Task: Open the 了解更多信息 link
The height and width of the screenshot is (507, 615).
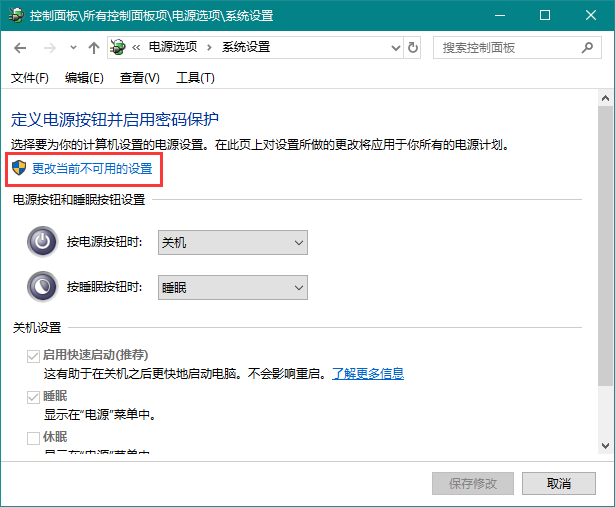Action: 367,373
